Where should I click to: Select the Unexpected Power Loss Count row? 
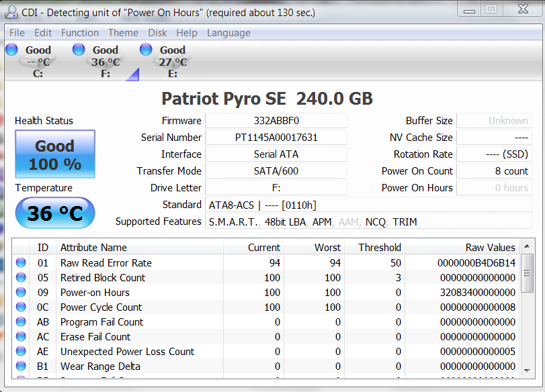[x=128, y=352]
